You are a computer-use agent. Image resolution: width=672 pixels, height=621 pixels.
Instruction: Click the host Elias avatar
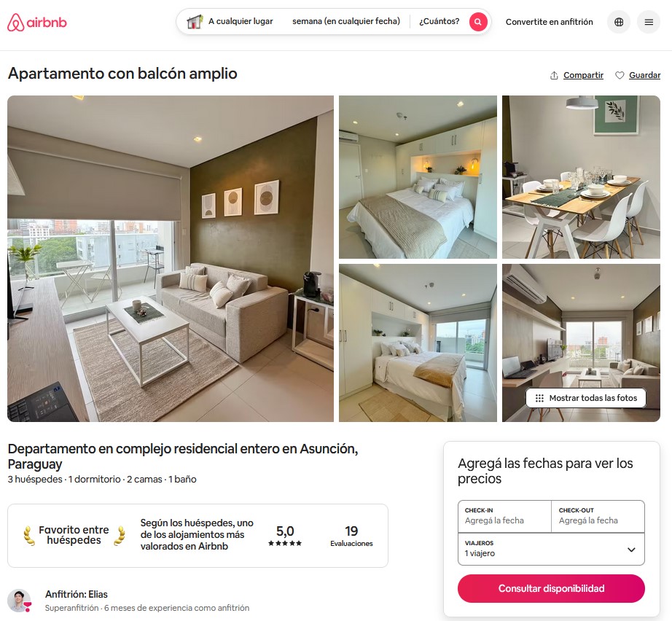tap(19, 601)
